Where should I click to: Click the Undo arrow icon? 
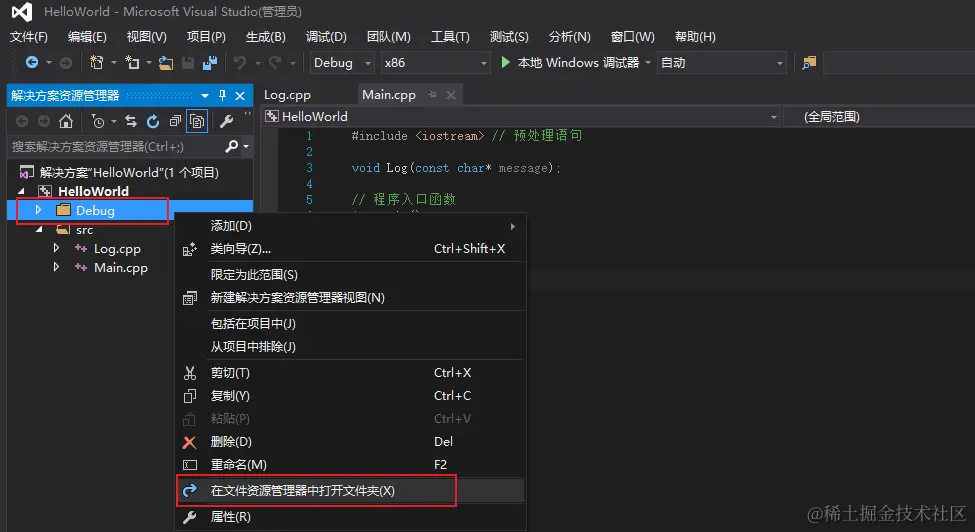240,63
